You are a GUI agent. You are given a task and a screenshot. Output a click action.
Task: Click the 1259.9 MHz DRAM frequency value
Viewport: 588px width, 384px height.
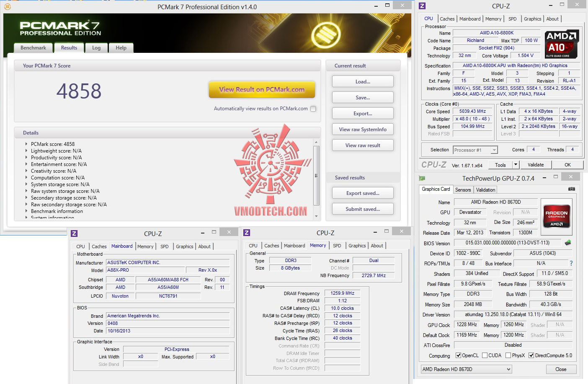coord(342,293)
